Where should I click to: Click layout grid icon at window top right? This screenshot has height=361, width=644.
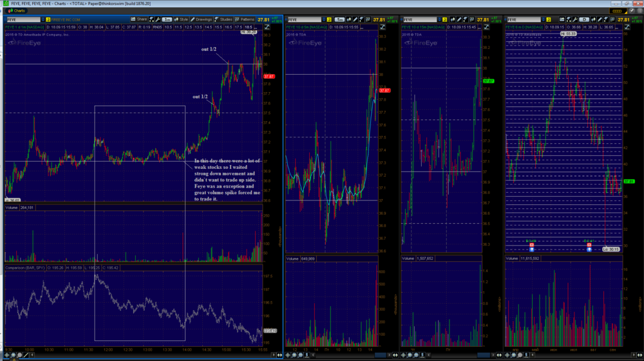tap(618, 11)
